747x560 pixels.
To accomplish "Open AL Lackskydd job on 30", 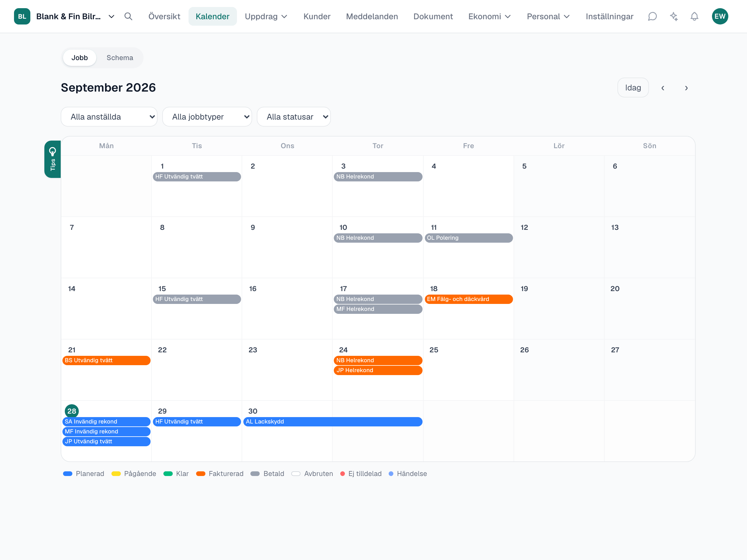I will [x=333, y=421].
